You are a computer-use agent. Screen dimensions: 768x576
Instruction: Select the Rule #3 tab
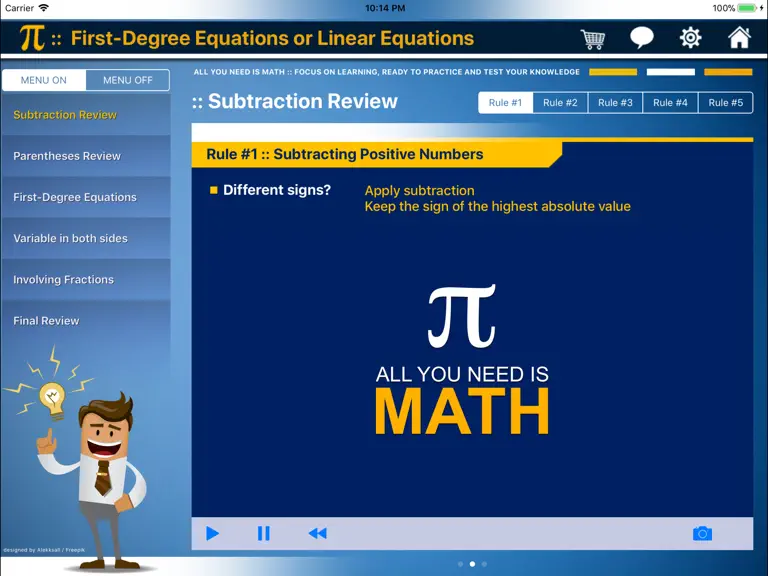click(x=615, y=103)
